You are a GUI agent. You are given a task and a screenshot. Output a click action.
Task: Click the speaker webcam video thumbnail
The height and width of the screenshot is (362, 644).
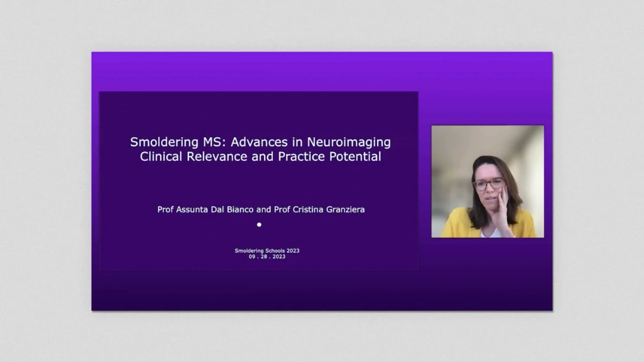coord(487,181)
